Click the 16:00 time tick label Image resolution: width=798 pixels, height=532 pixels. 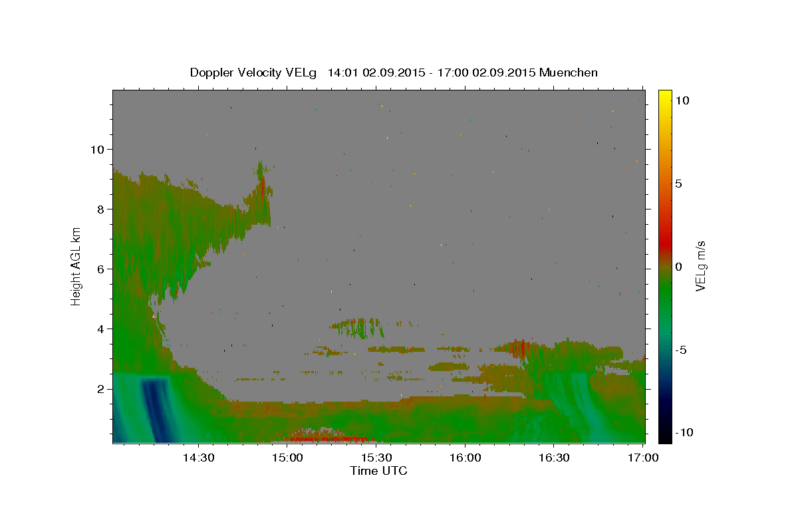pyautogui.click(x=465, y=458)
